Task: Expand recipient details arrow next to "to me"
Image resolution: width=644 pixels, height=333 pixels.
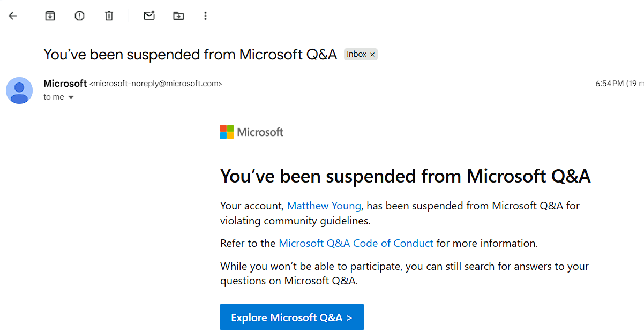Action: coord(71,97)
